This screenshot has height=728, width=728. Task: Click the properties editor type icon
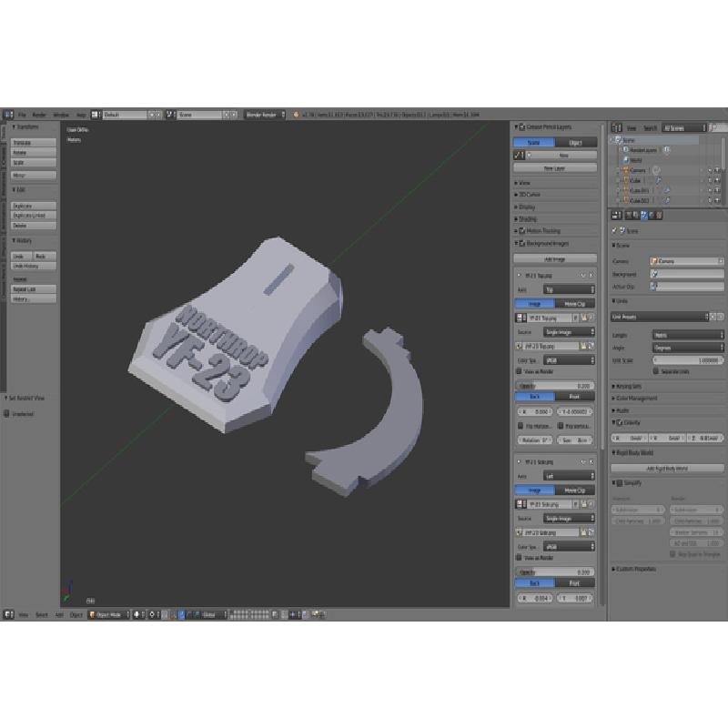click(x=617, y=215)
